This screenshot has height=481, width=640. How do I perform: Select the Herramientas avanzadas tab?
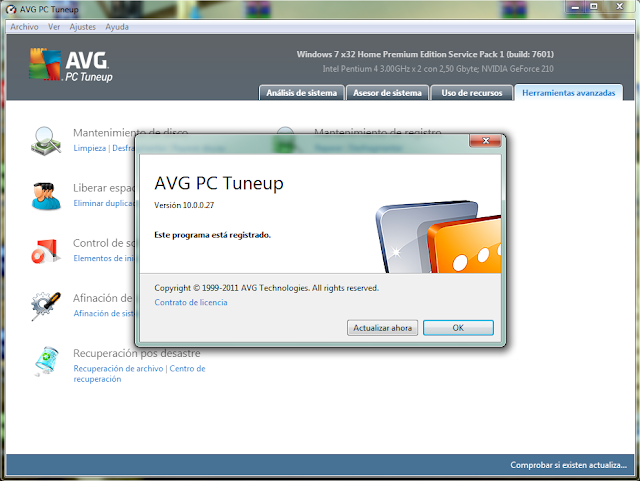click(x=569, y=93)
